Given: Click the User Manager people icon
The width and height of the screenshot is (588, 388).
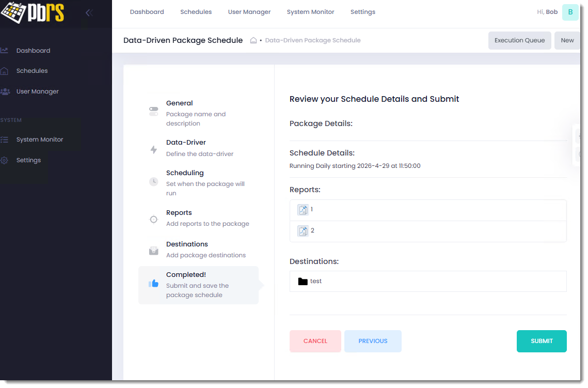Looking at the screenshot, I should (x=5, y=91).
